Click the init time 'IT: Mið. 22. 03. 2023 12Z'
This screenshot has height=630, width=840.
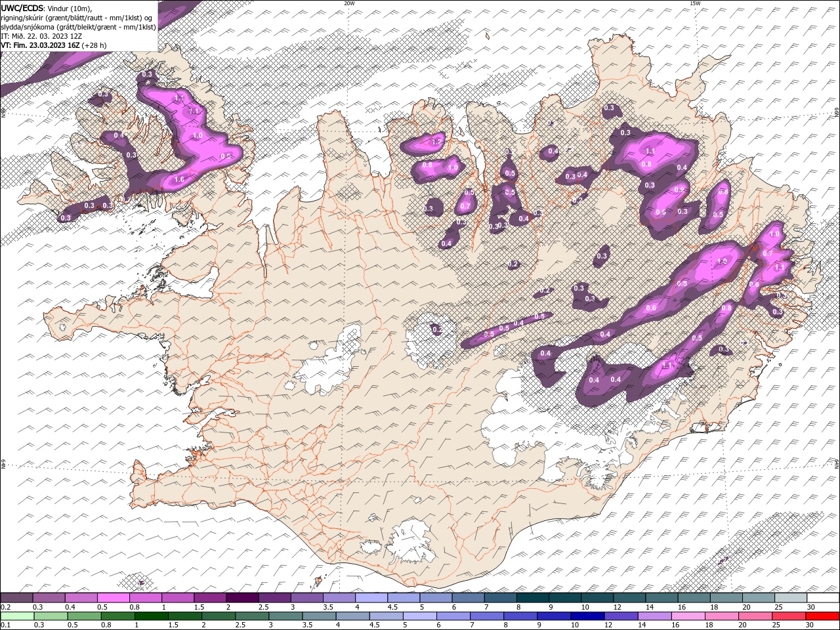click(41, 36)
